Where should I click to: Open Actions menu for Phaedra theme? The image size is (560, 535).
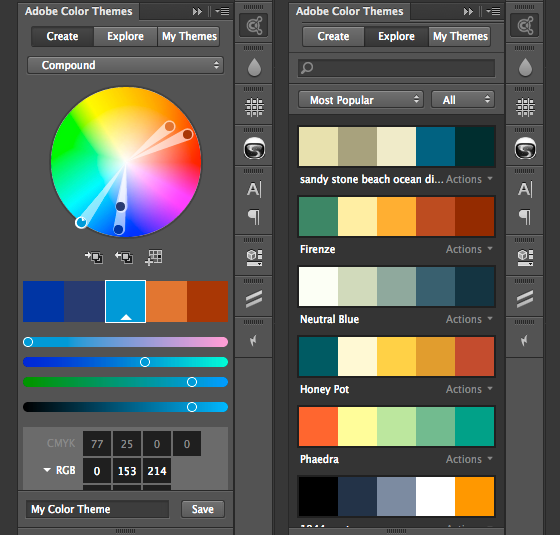click(469, 459)
